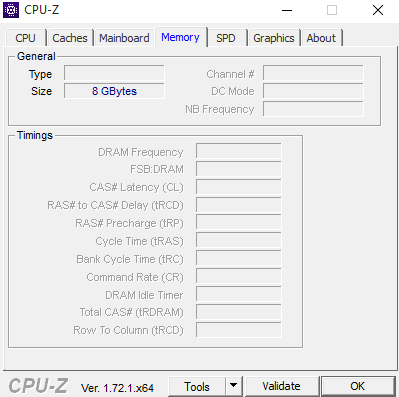Click the empty memory Type field
The height and width of the screenshot is (397, 399).
coord(114,73)
